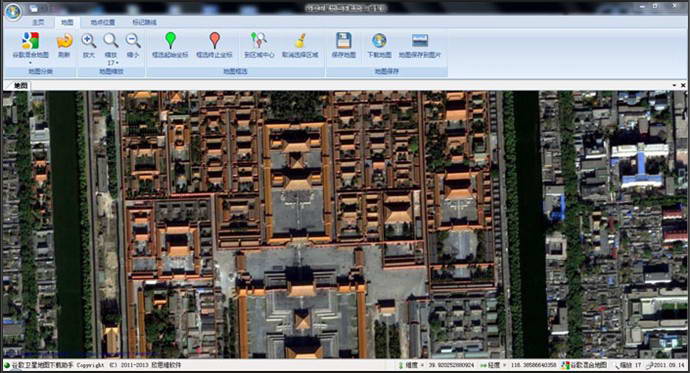
Task: Open the round application orb menu
Action: click(13, 11)
